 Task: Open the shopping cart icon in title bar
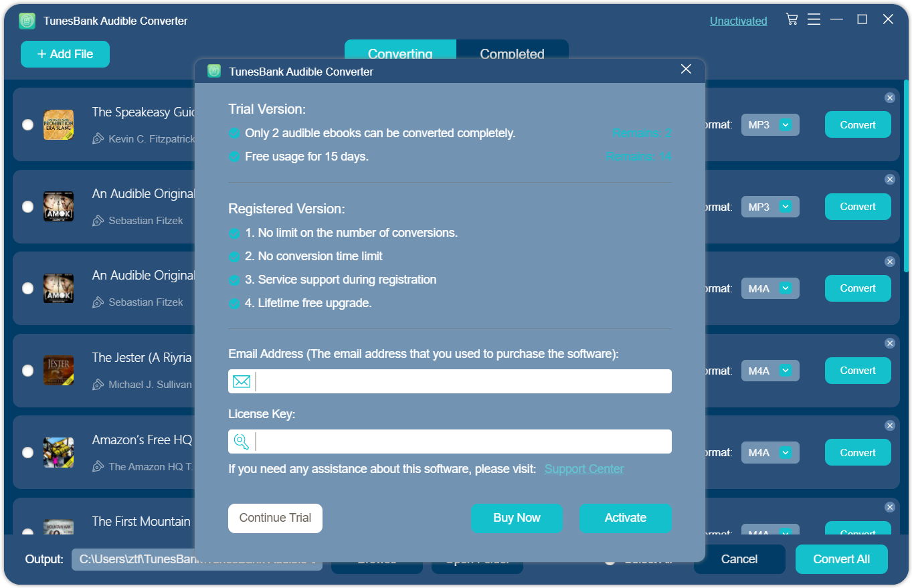click(792, 19)
